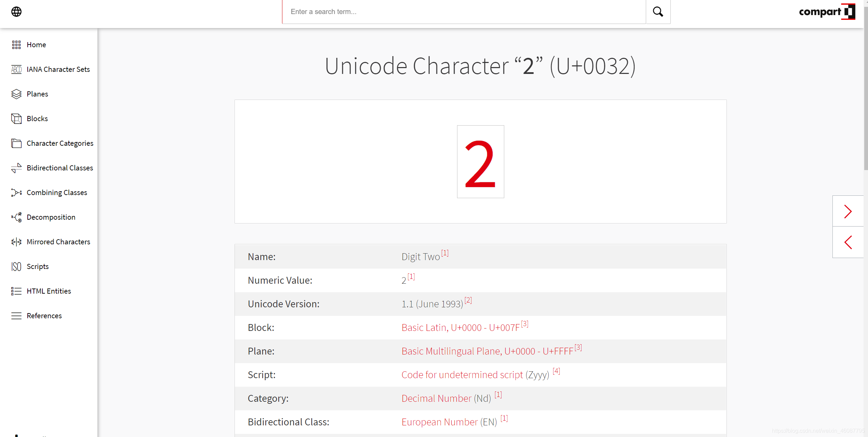
Task: Click the IANA Character Sets icon
Action: click(16, 69)
